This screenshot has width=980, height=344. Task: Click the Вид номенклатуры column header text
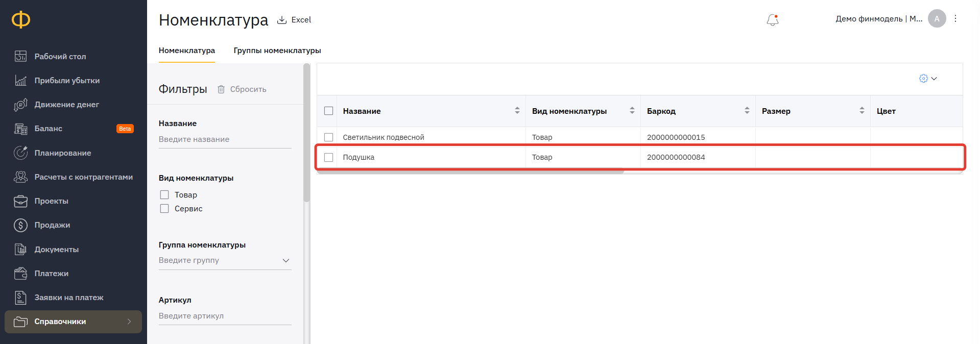coord(569,111)
